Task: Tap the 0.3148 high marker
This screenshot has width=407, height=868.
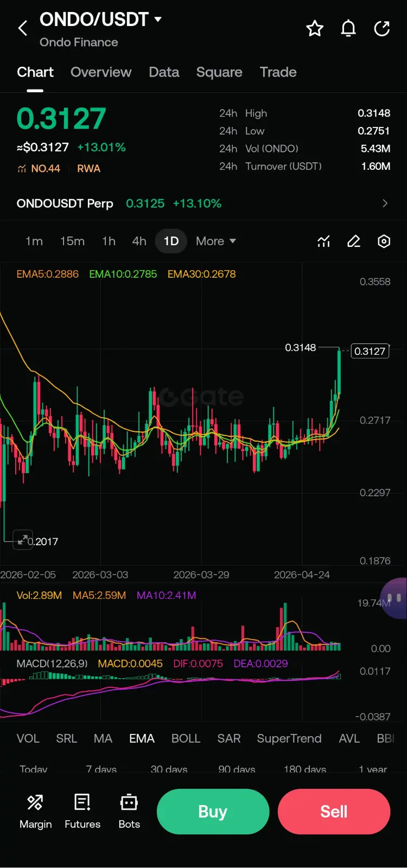Action: 300,347
